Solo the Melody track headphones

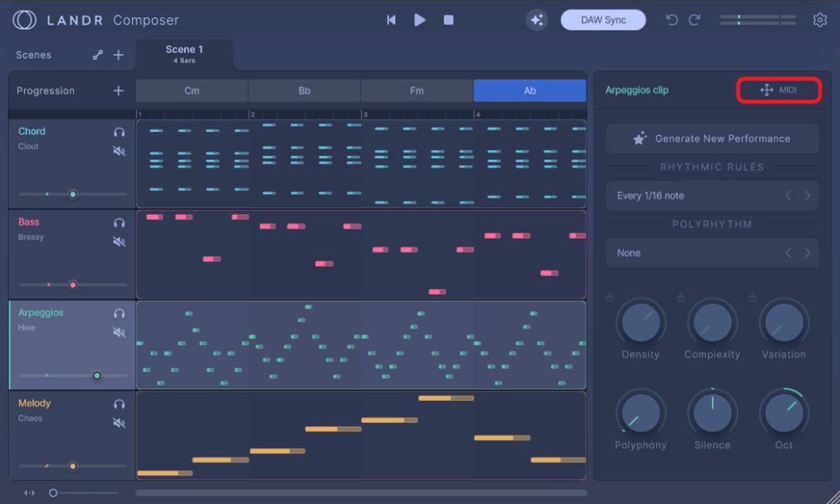tap(119, 404)
